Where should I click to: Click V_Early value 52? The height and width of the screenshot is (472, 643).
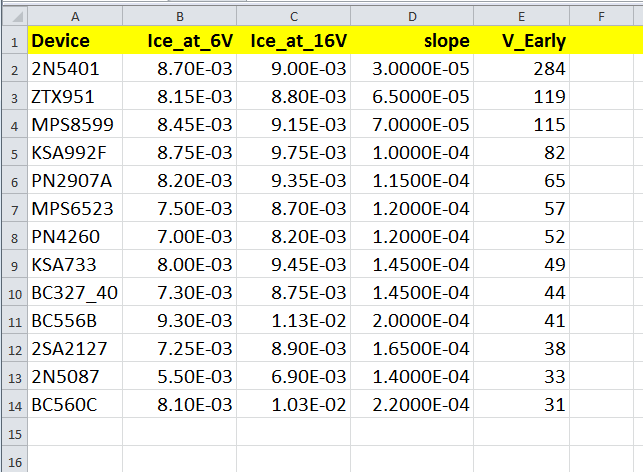[x=522, y=236]
